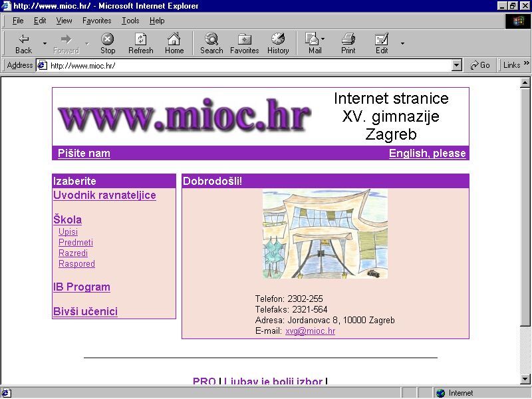Expand the Links toolbar chevron
The height and width of the screenshot is (399, 532).
(526, 63)
